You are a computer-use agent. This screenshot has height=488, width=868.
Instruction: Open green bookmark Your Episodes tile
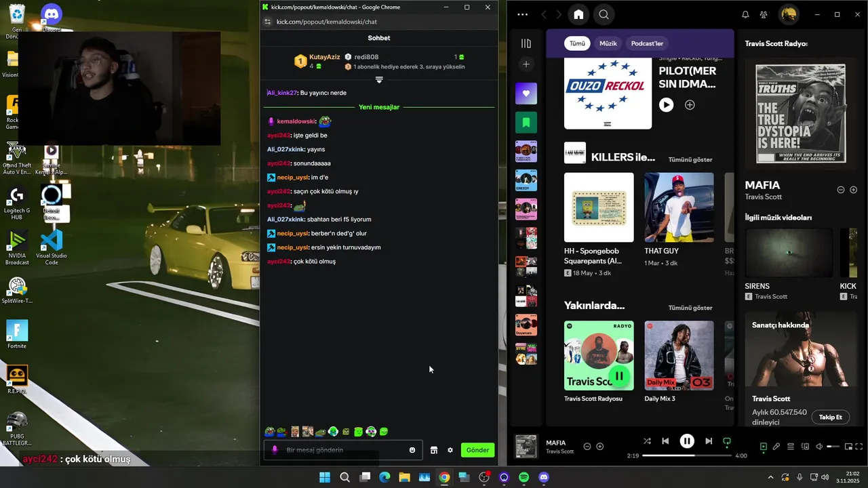526,123
